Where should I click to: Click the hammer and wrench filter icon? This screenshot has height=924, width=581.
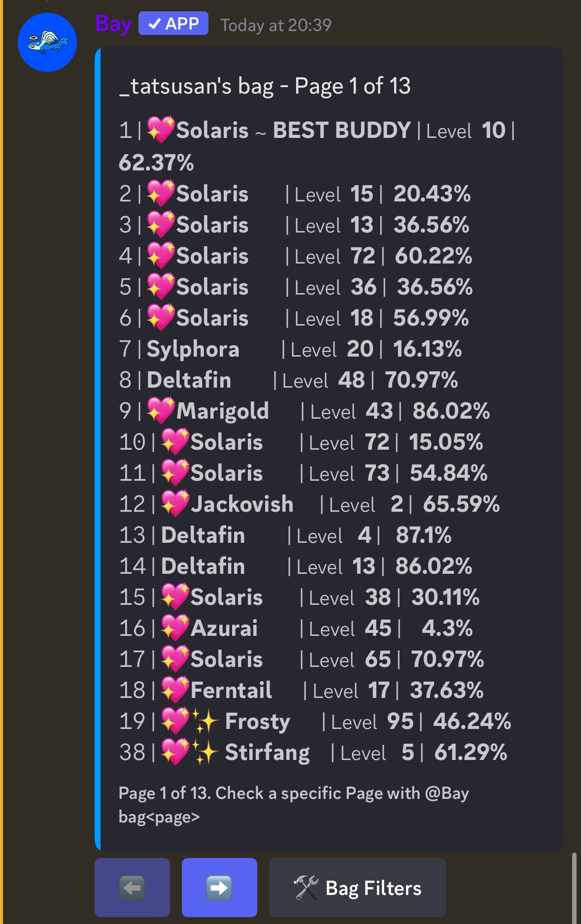[x=306, y=888]
